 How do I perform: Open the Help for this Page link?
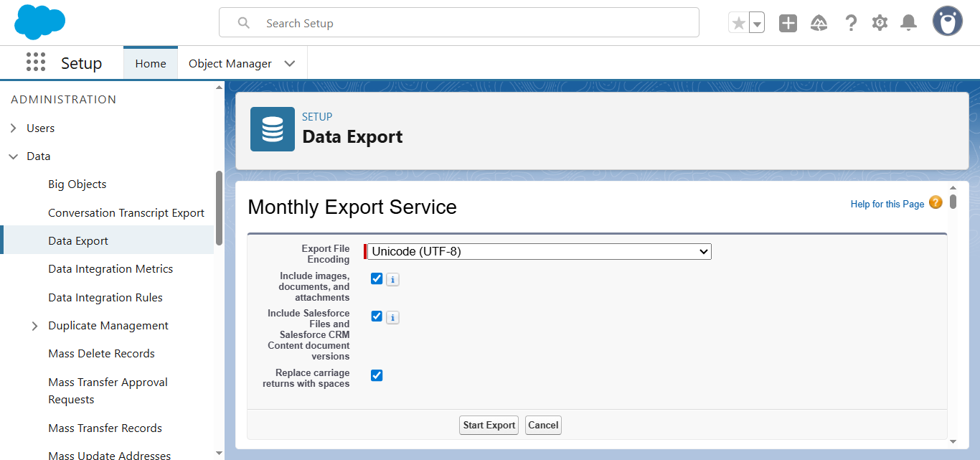887,204
